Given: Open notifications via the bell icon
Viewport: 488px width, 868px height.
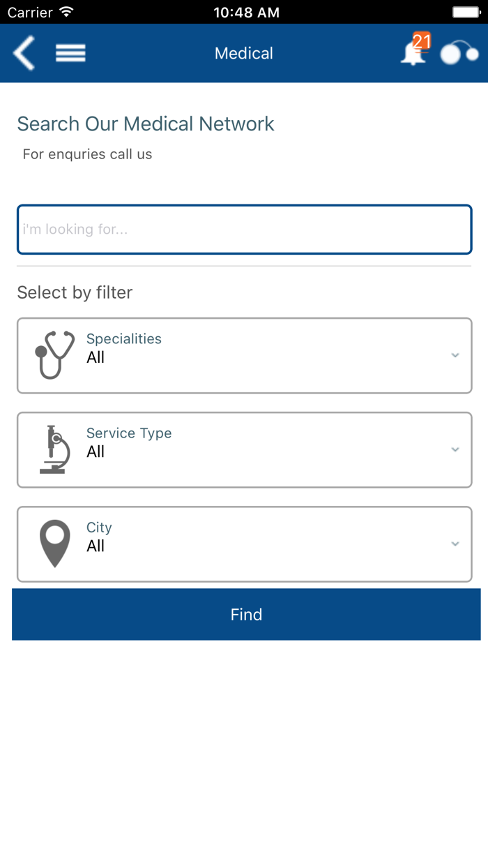Looking at the screenshot, I should click(x=412, y=54).
